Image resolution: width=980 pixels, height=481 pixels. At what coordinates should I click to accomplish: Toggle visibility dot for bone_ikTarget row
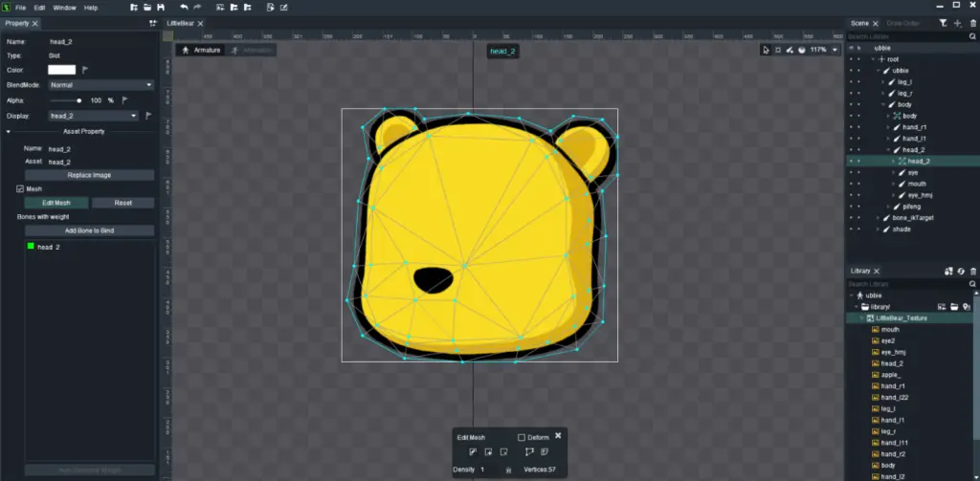tap(851, 217)
